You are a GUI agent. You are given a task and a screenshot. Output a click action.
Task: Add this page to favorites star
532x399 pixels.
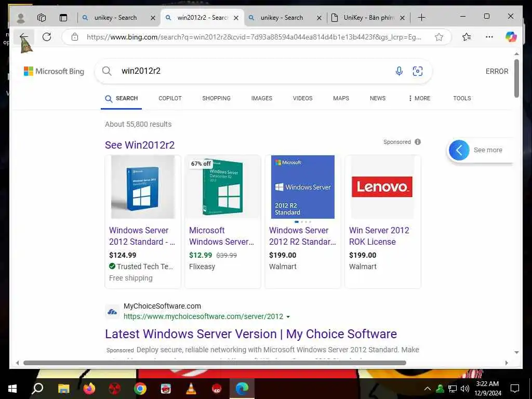click(x=438, y=37)
